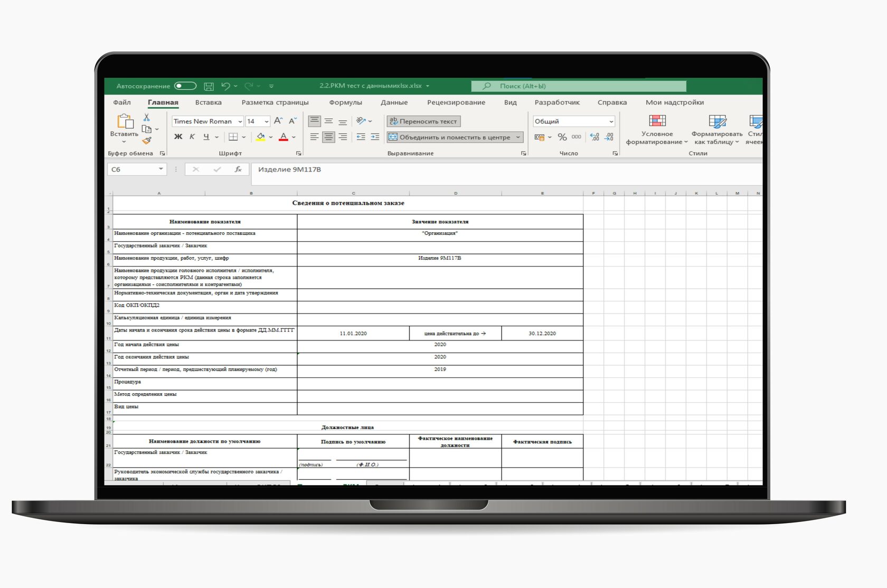Apply the red font color
The image size is (887, 588).
click(x=284, y=137)
